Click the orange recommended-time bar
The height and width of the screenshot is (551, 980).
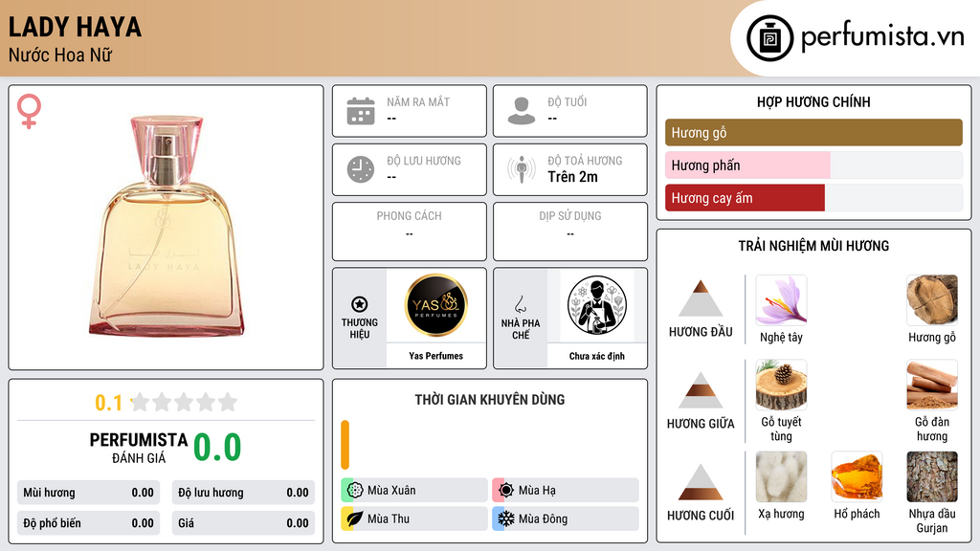pos(345,445)
